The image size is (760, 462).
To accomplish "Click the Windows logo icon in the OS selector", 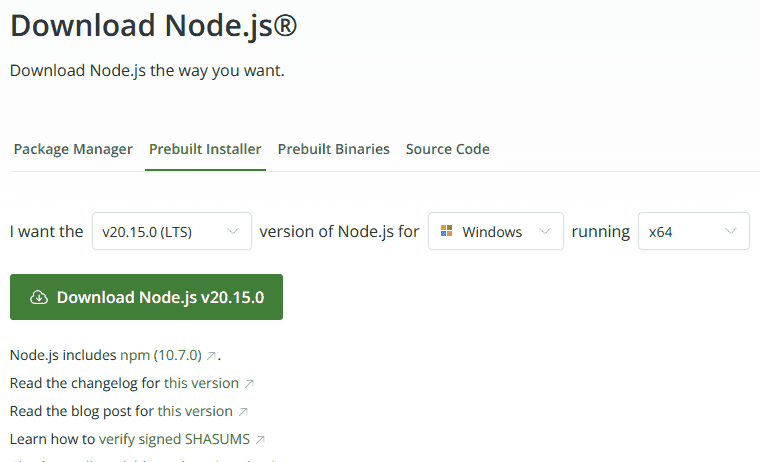I will [446, 231].
